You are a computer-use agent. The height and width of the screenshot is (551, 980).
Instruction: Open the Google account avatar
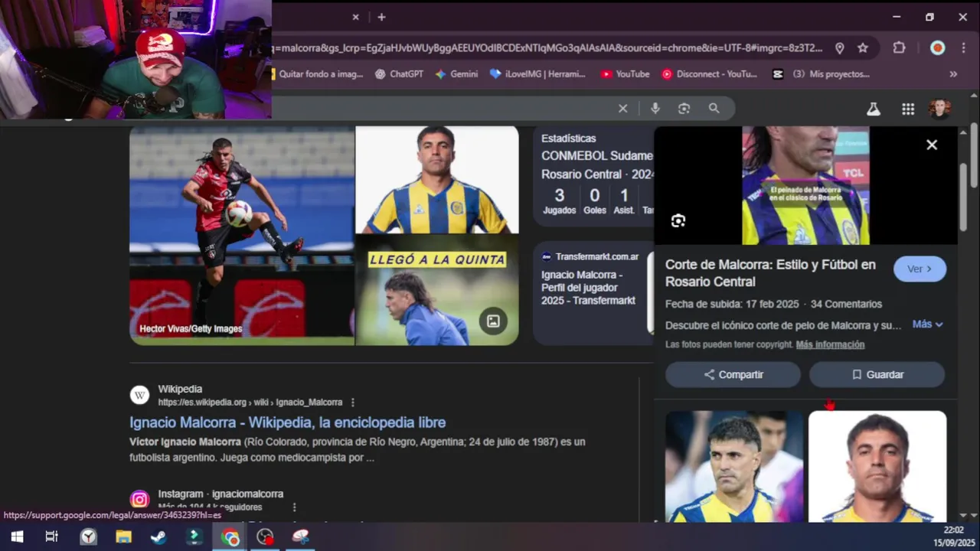click(939, 109)
